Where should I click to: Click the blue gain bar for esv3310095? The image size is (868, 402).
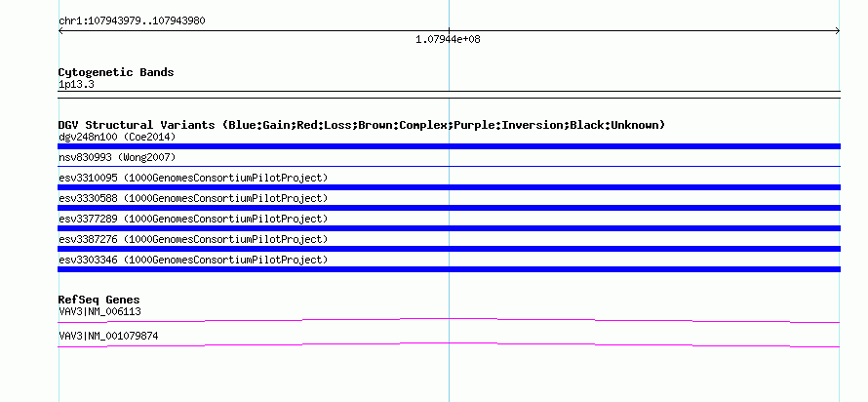pos(449,187)
